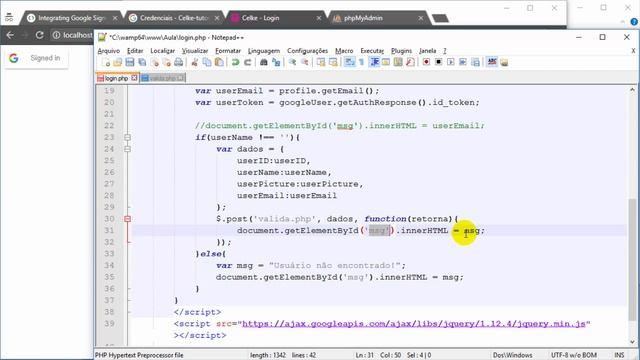Toggle the ABC spell check icon
Screen dimensions: 640x360
tap(492, 62)
